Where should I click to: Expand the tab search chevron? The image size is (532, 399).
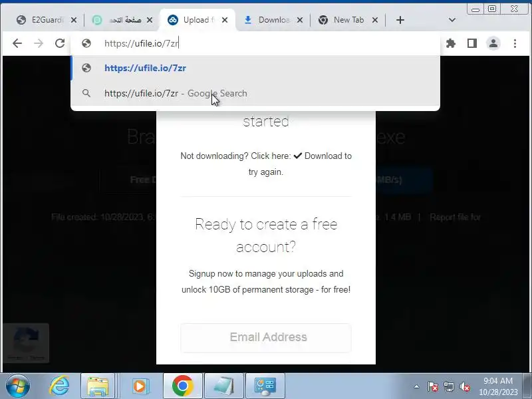tap(452, 20)
